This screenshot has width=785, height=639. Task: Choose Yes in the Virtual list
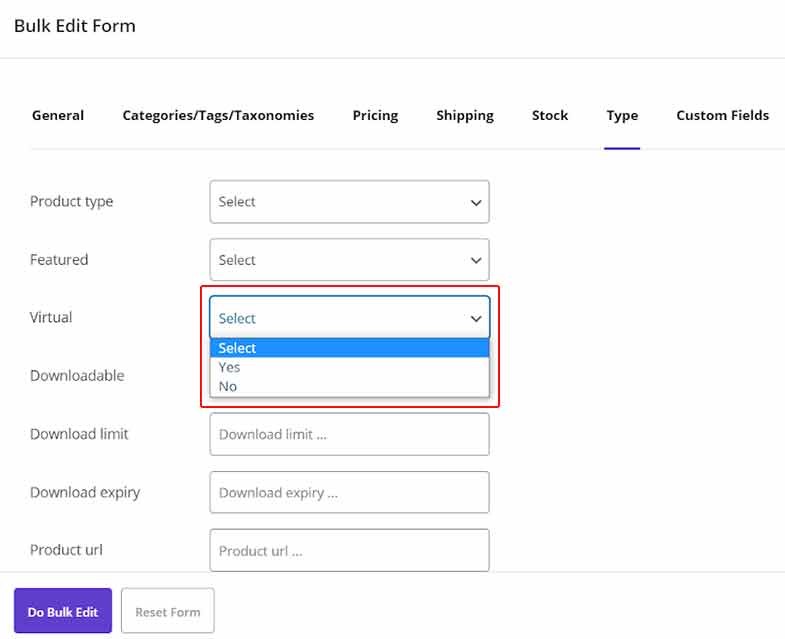(230, 367)
